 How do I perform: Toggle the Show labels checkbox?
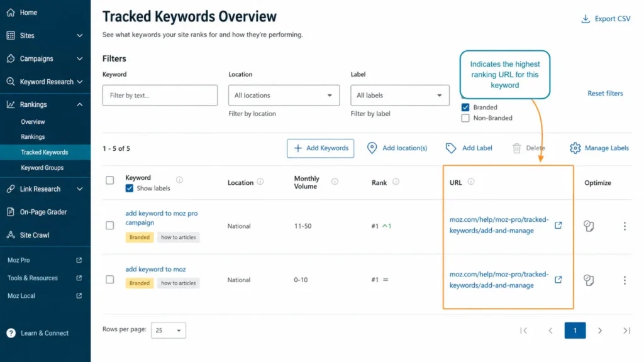[130, 189]
